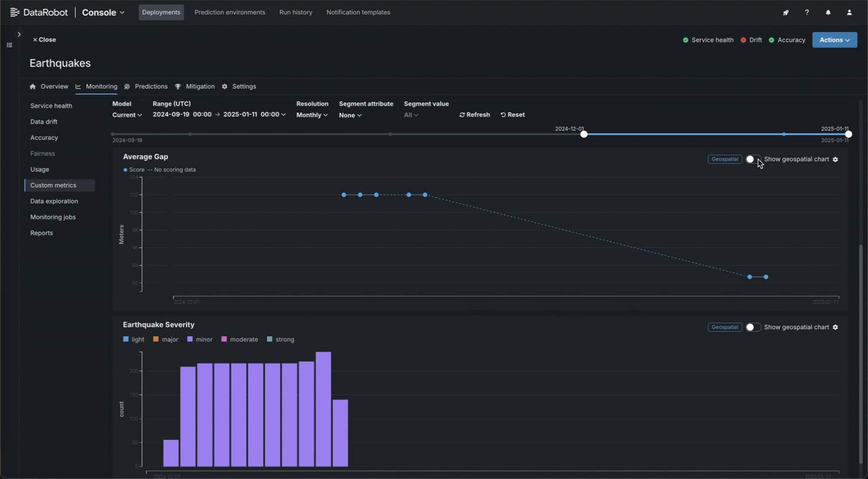
Task: Click the Refresh button
Action: click(474, 115)
